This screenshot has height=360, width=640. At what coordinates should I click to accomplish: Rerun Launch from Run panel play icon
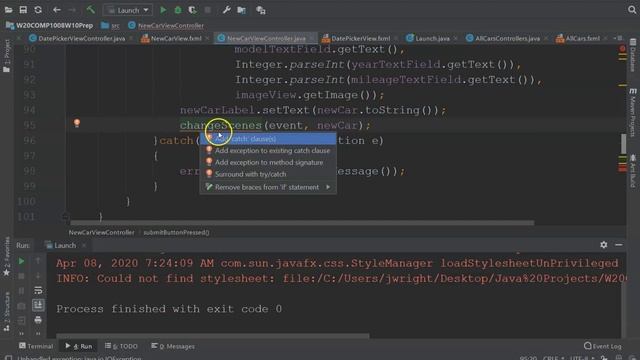point(21,261)
